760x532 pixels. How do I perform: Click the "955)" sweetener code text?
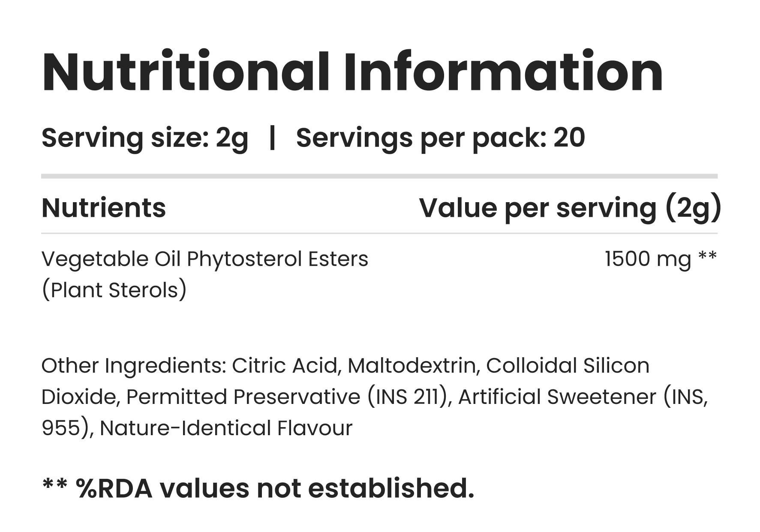coord(66,428)
